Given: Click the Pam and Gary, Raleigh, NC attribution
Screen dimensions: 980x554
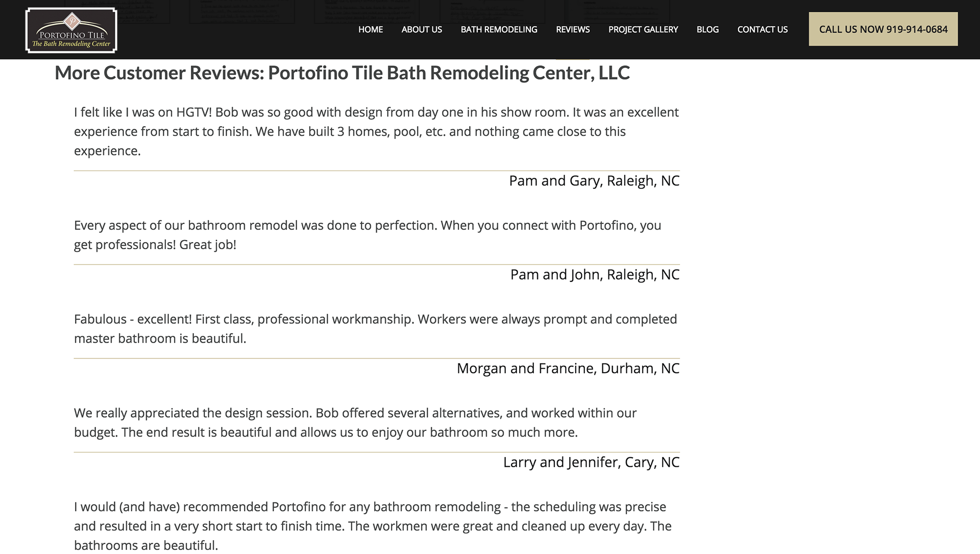Looking at the screenshot, I should pos(594,181).
